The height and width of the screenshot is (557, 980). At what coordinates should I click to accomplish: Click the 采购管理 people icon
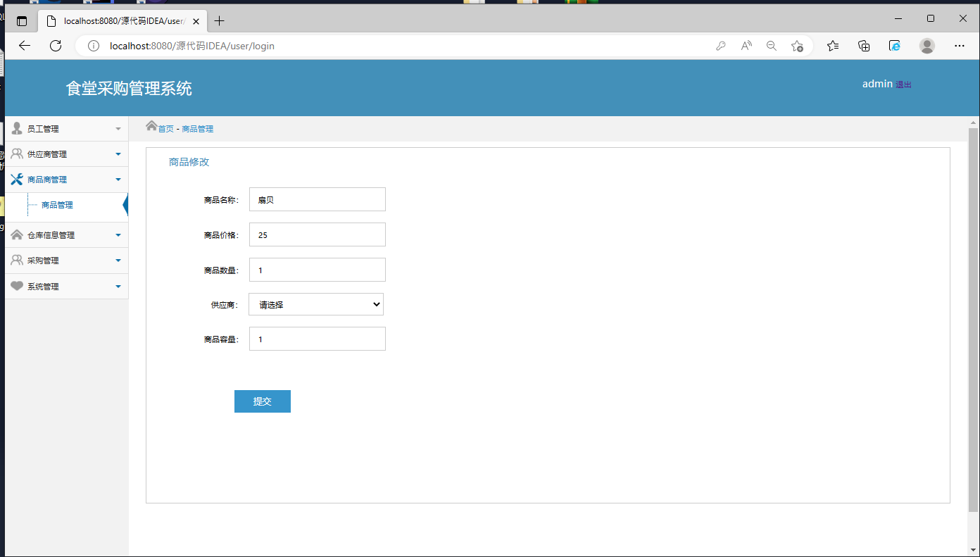[x=17, y=260]
